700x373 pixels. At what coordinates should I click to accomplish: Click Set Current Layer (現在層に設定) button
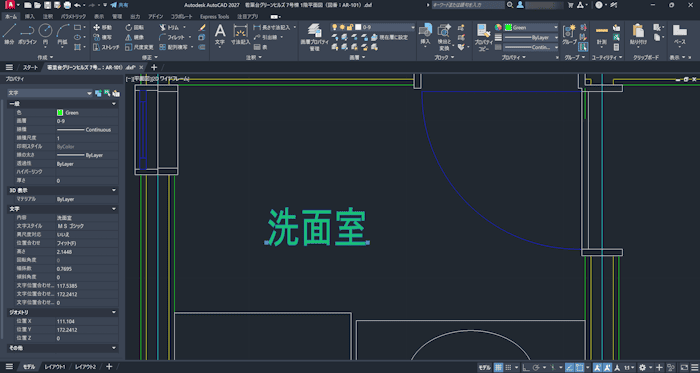coord(389,37)
